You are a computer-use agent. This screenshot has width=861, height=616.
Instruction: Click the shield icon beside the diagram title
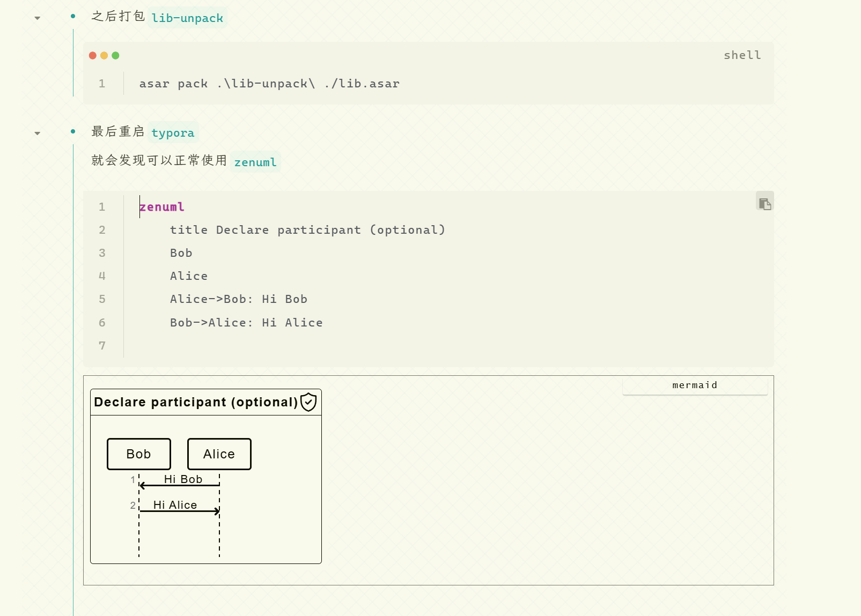click(308, 402)
